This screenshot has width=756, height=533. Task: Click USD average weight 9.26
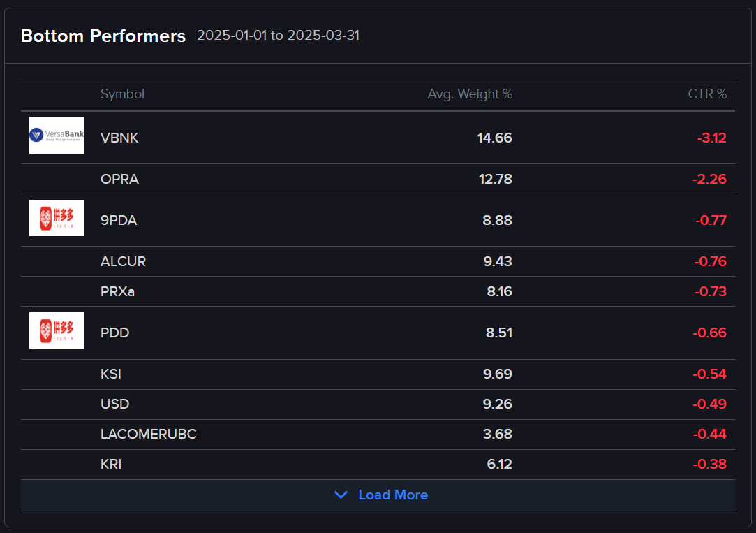pos(498,404)
